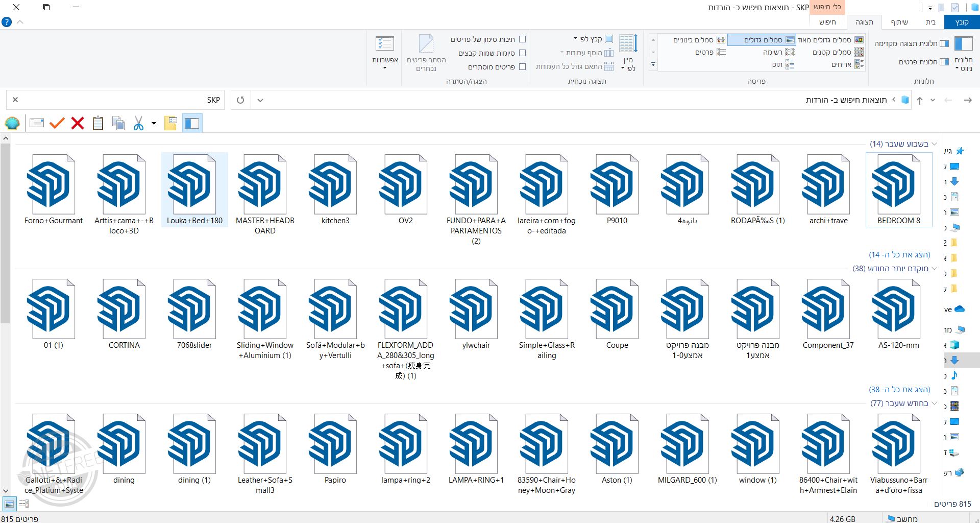Toggle חלונית פרטים details pane
Viewport: 980px width, 523px height.
click(x=924, y=62)
